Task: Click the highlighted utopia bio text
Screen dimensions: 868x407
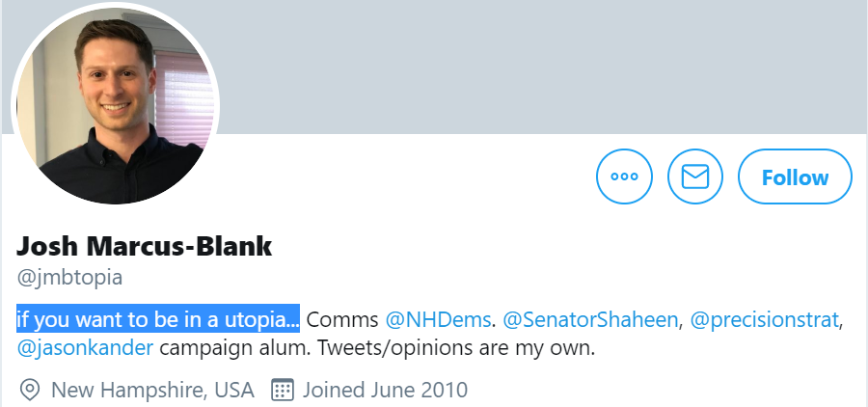Action: 158,319
